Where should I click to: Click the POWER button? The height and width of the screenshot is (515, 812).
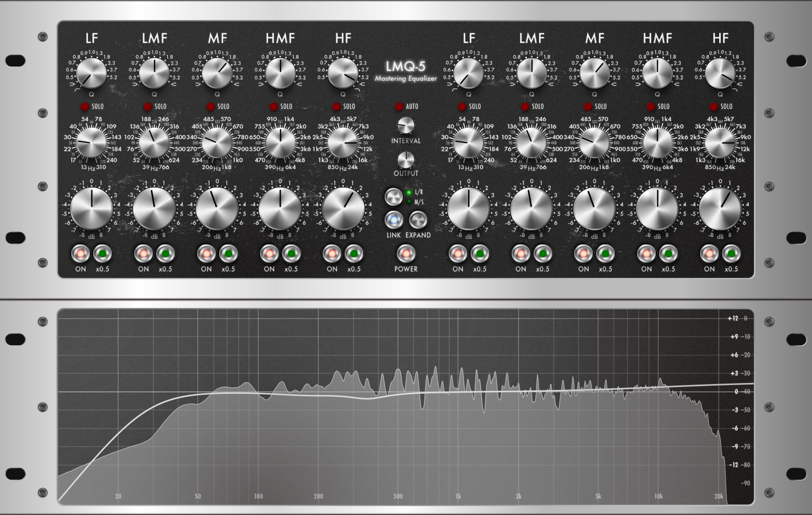(x=406, y=254)
